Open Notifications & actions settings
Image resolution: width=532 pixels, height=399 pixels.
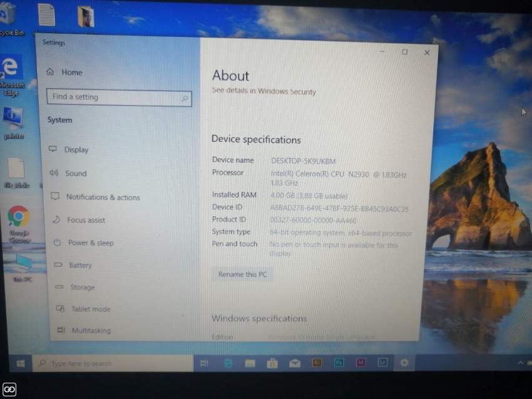click(x=54, y=196)
